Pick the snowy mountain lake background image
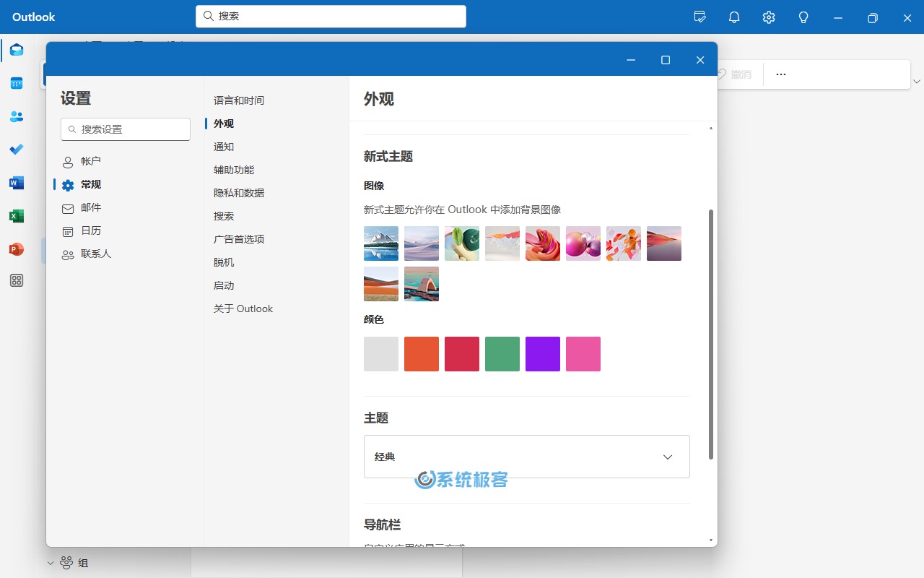Screen dimensions: 924x578 coord(381,243)
